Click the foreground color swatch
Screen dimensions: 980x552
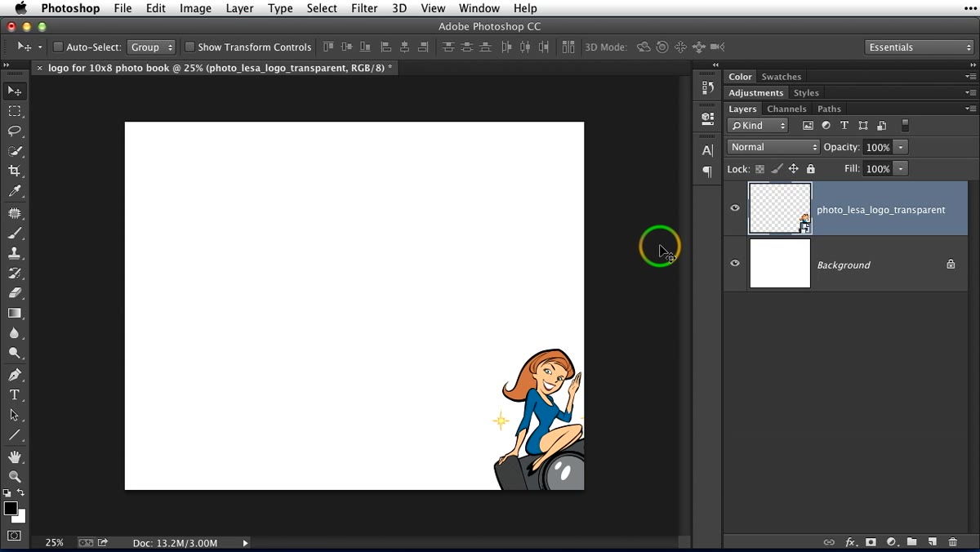coord(10,509)
